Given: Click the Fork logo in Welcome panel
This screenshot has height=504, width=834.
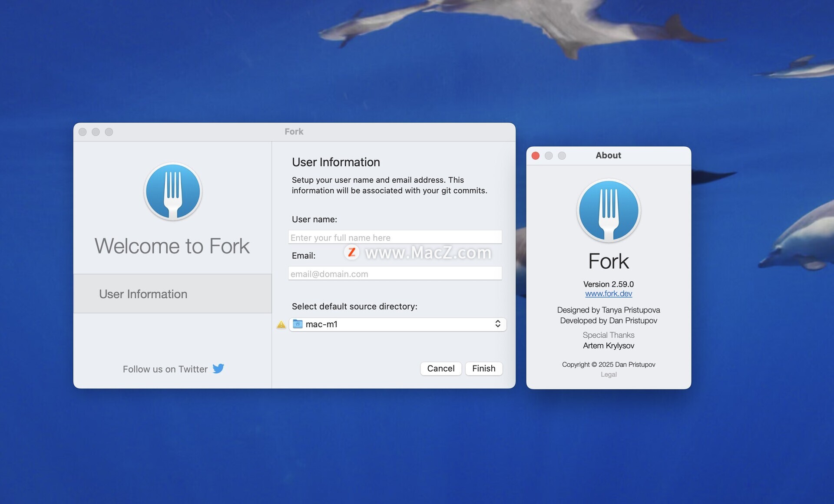Looking at the screenshot, I should (173, 191).
